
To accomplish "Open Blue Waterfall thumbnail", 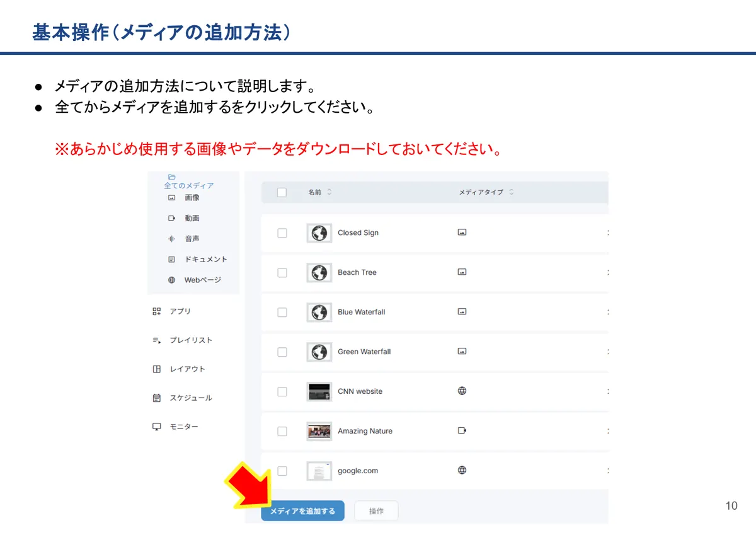I will tap(319, 313).
